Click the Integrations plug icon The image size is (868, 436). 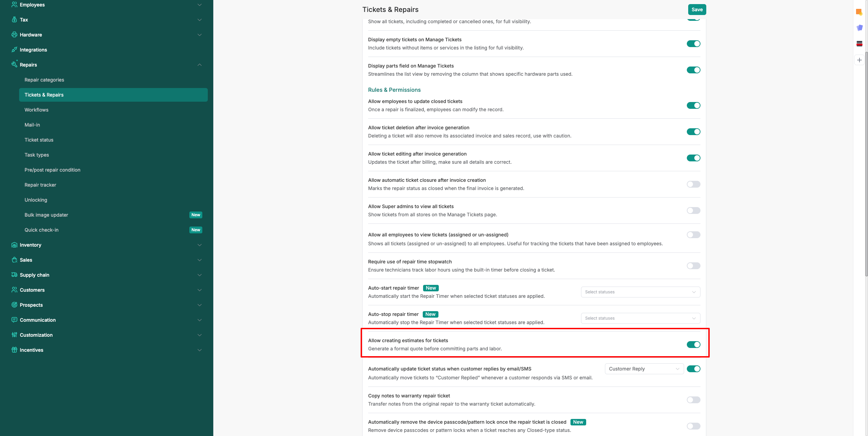click(x=14, y=49)
